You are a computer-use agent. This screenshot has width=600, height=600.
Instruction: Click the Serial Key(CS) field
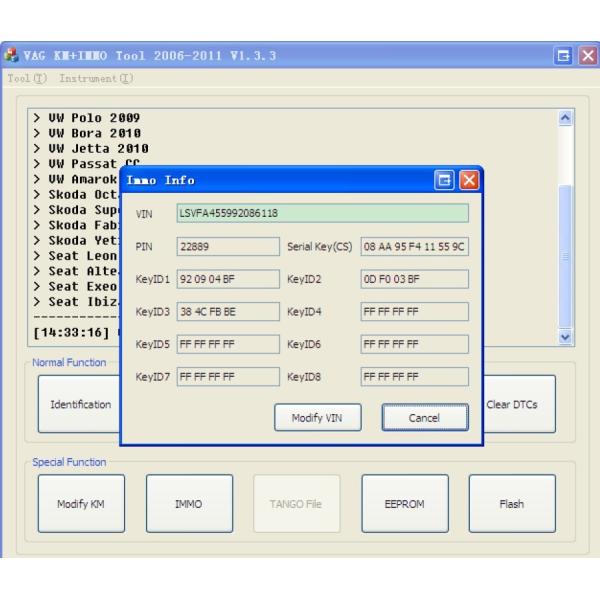[x=414, y=246]
